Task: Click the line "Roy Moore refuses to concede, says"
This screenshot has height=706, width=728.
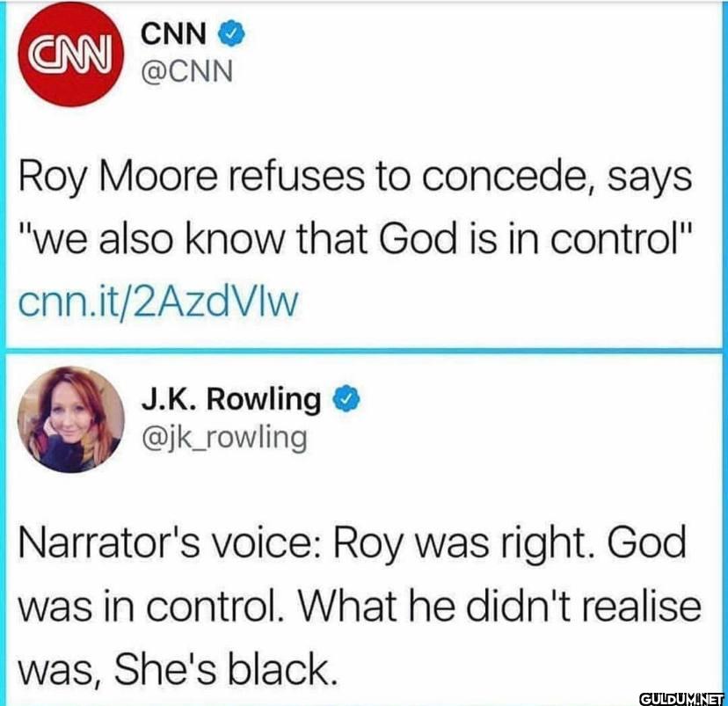Action: (x=355, y=179)
